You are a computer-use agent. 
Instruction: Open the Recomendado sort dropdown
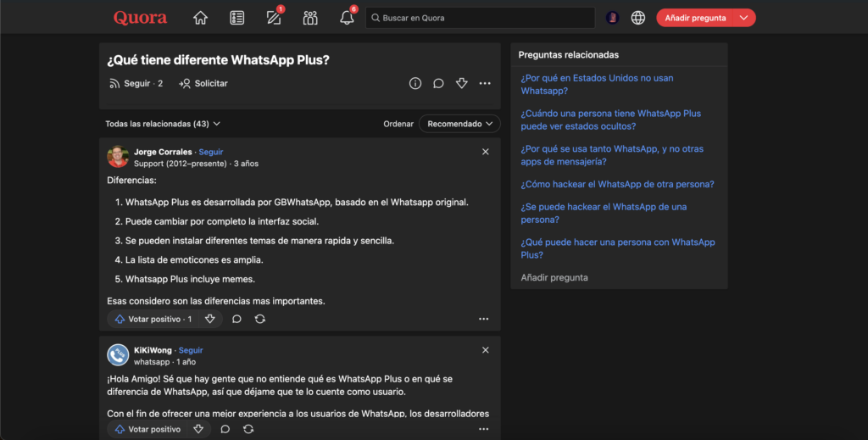coord(459,124)
